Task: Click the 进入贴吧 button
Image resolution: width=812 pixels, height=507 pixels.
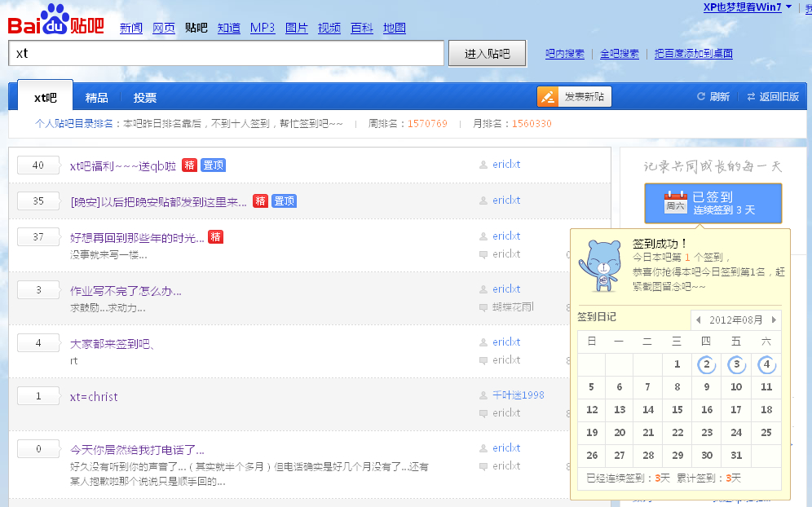Action: click(488, 53)
